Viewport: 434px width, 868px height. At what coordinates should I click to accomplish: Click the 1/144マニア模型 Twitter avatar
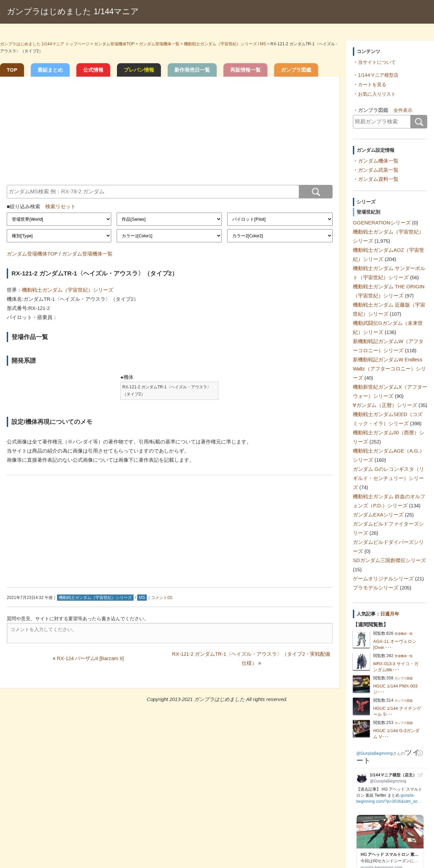(362, 778)
